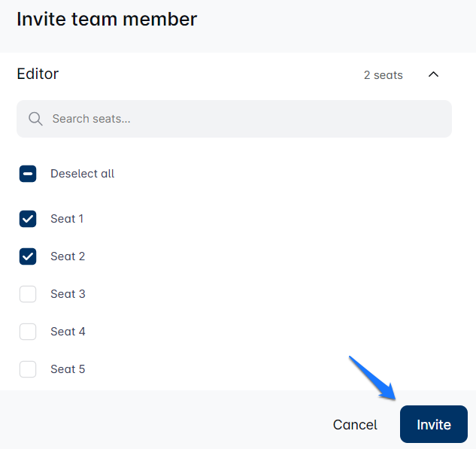
Task: Select the Seat 5 label text
Action: [68, 369]
